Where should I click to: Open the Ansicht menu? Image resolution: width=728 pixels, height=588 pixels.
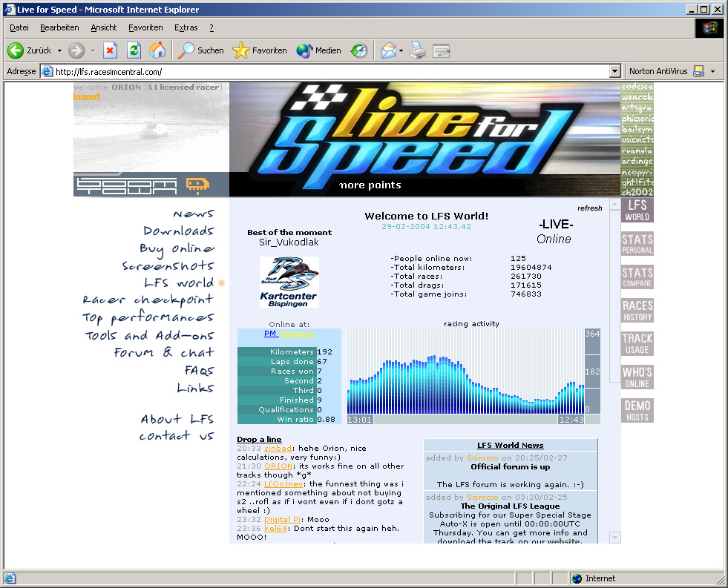(x=104, y=28)
